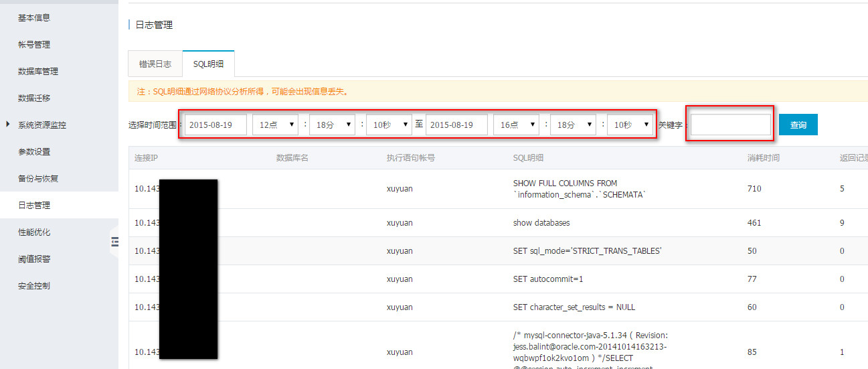Select the SQL明细 tab

point(208,64)
